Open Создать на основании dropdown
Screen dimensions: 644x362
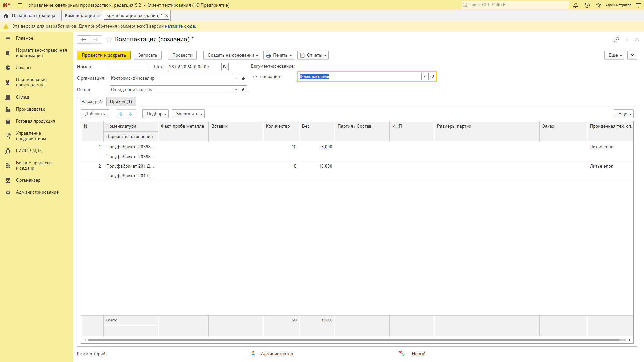[x=232, y=55]
